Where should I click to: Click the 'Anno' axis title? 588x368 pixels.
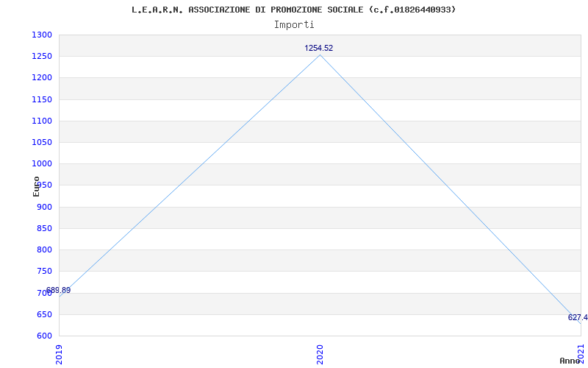pyautogui.click(x=570, y=361)
